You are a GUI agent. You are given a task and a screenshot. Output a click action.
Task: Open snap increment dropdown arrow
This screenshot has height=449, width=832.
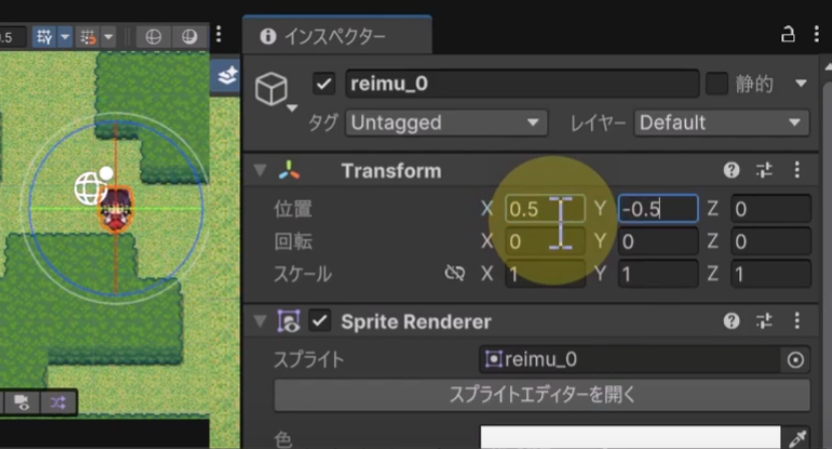(x=109, y=37)
